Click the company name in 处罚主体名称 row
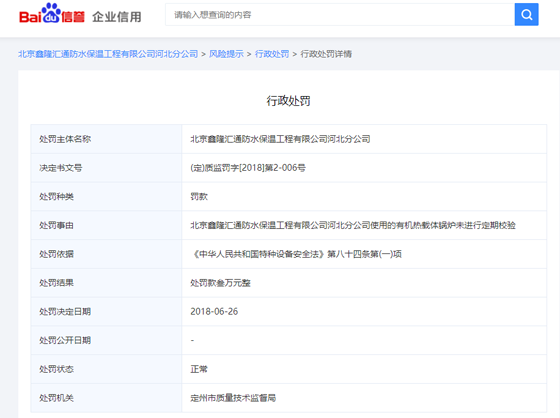 pos(280,139)
